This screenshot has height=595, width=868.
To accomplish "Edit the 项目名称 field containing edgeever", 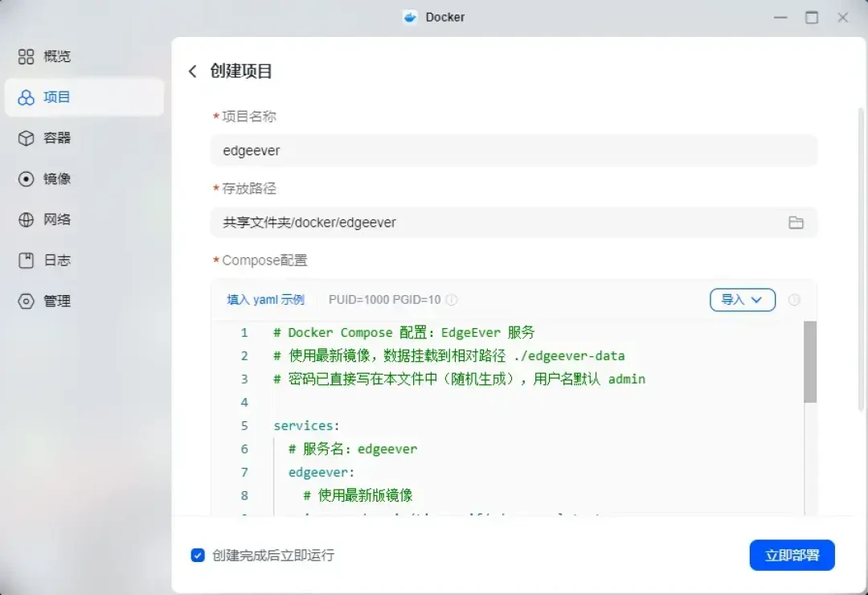I will click(x=514, y=150).
